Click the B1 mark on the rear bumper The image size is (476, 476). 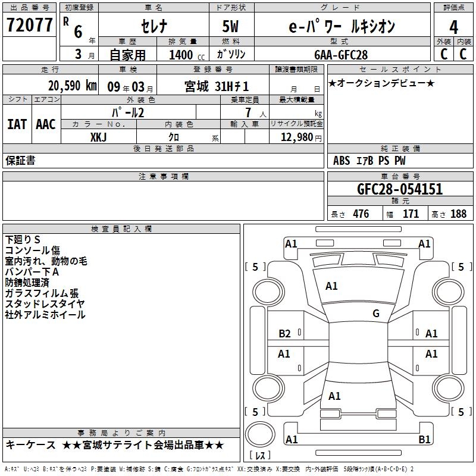(x=424, y=439)
